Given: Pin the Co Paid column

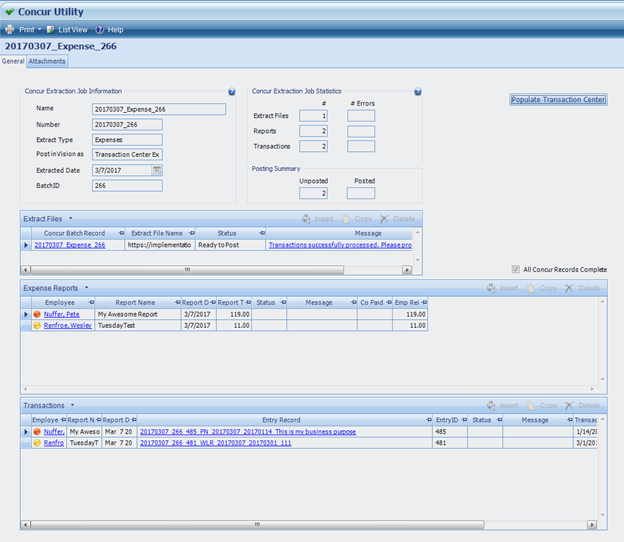Looking at the screenshot, I should 389,302.
